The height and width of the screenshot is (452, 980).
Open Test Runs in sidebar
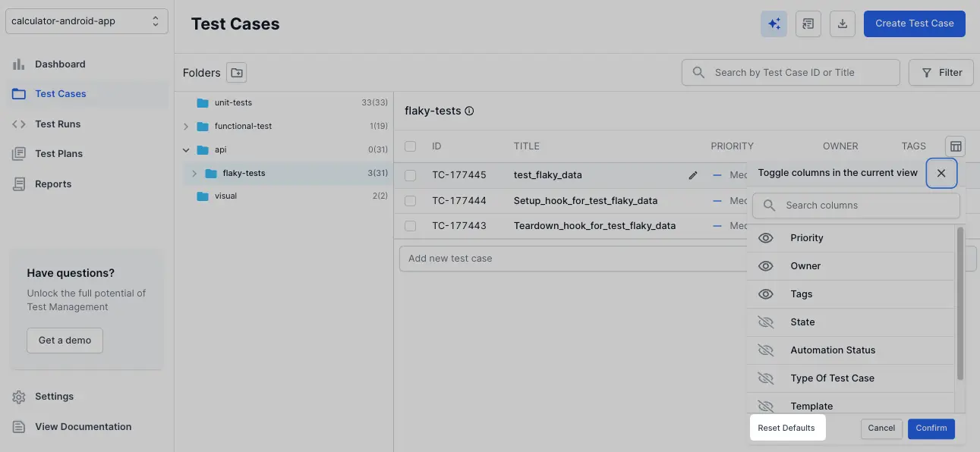click(58, 124)
